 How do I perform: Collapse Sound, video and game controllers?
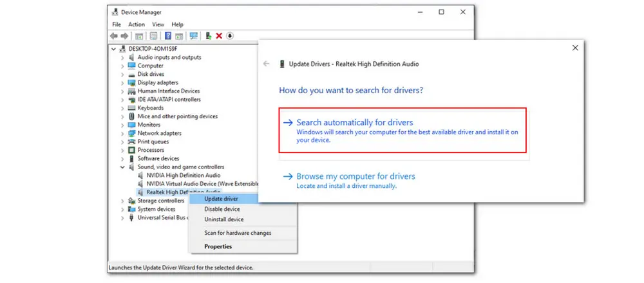click(123, 167)
